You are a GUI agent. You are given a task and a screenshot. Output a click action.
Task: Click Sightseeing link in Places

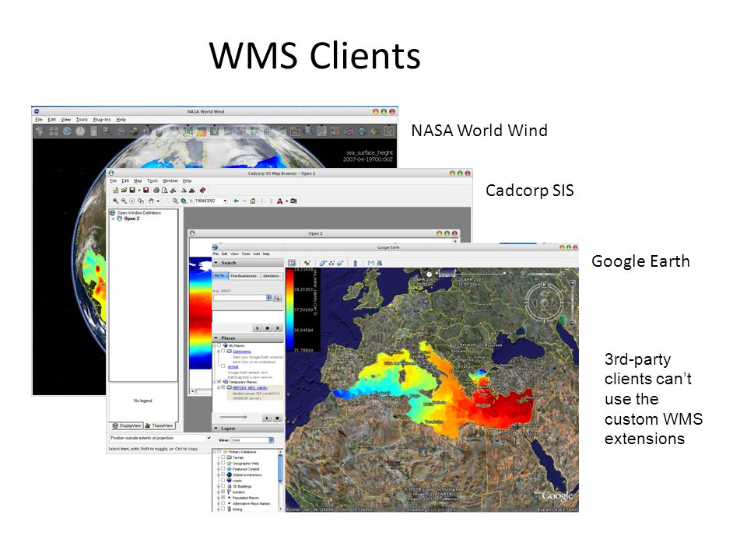242,352
